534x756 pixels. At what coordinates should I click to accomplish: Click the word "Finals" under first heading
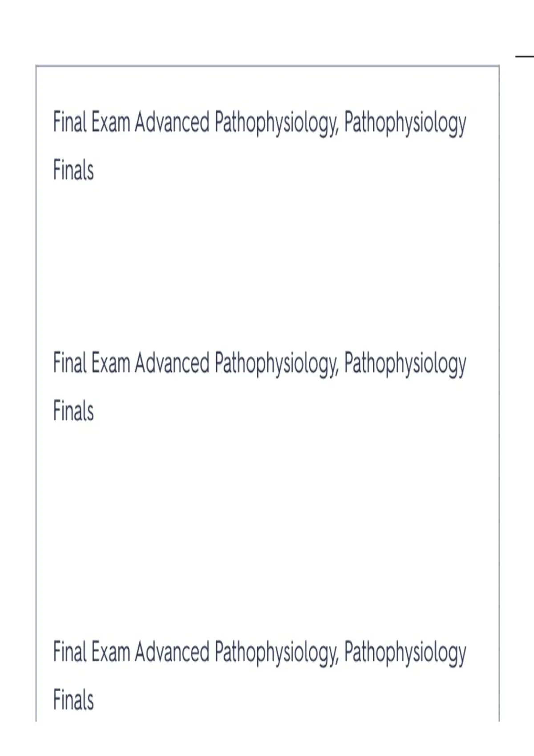point(73,170)
